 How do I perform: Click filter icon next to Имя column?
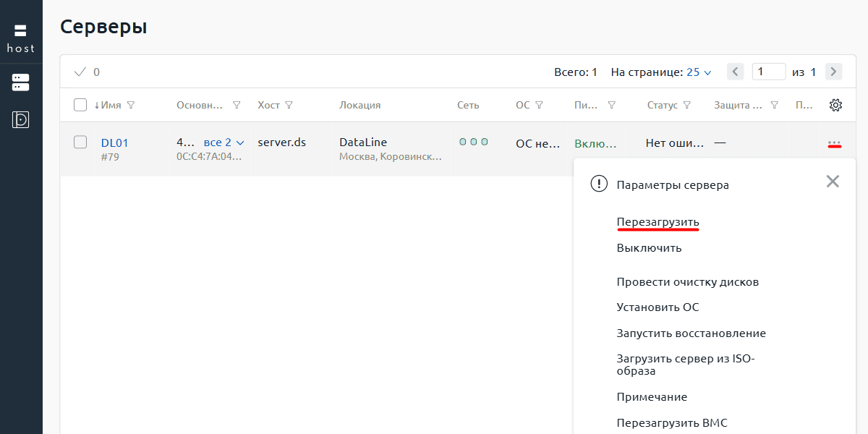pyautogui.click(x=131, y=105)
